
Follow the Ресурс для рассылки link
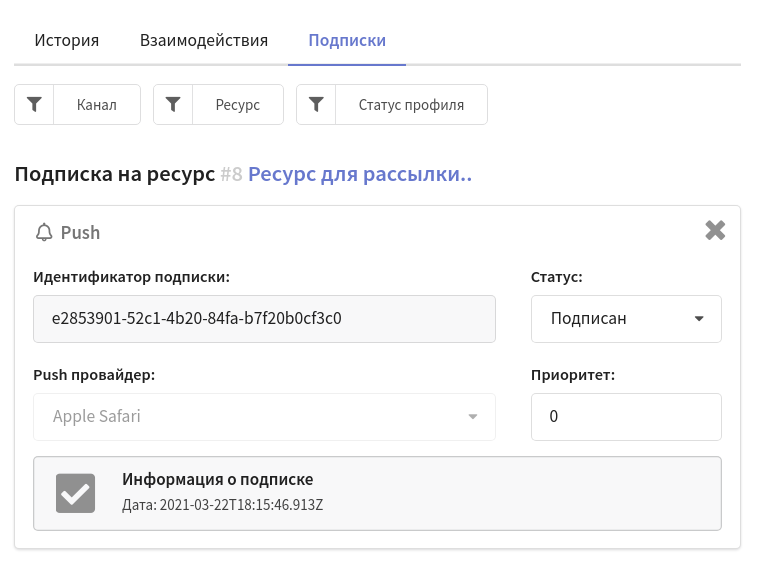tap(360, 174)
